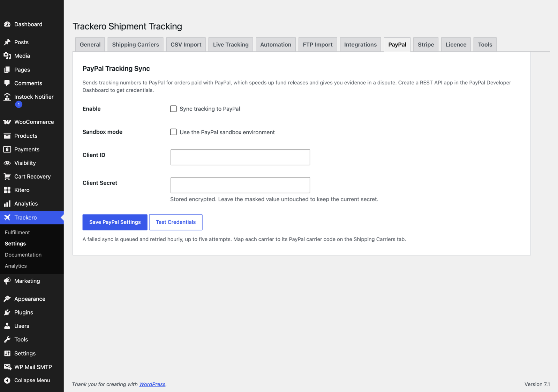Open the Tools tab in Trackero settings
The height and width of the screenshot is (392, 558).
click(485, 45)
